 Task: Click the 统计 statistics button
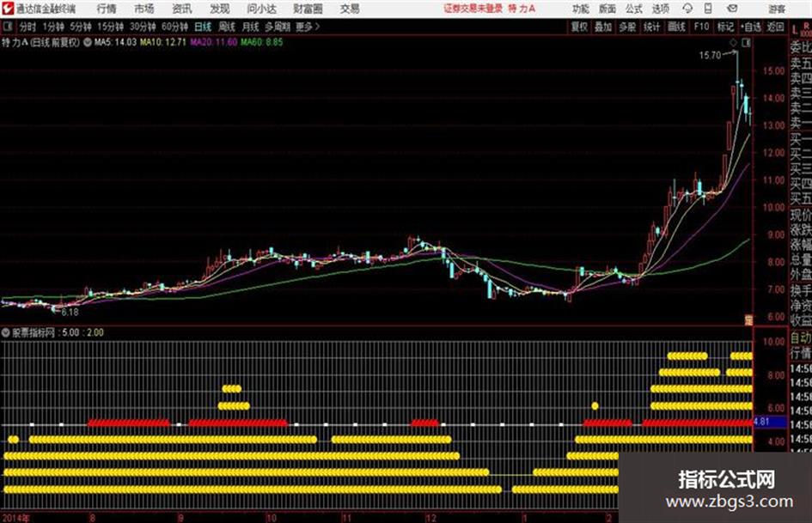tap(652, 27)
